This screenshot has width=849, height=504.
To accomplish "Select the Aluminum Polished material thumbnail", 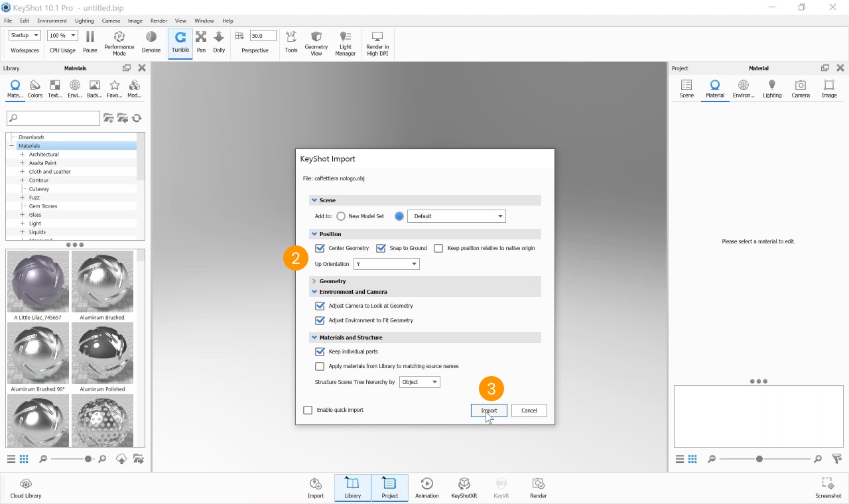I will point(103,353).
